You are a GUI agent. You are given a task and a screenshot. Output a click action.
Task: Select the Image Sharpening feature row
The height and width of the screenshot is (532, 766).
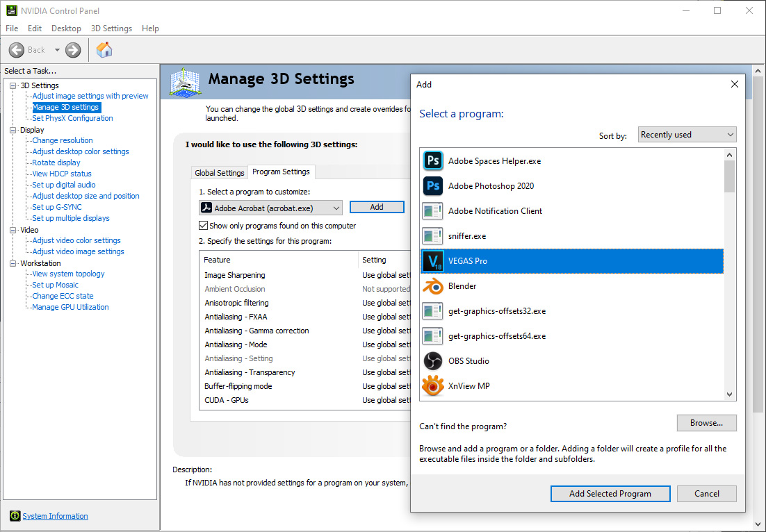305,275
